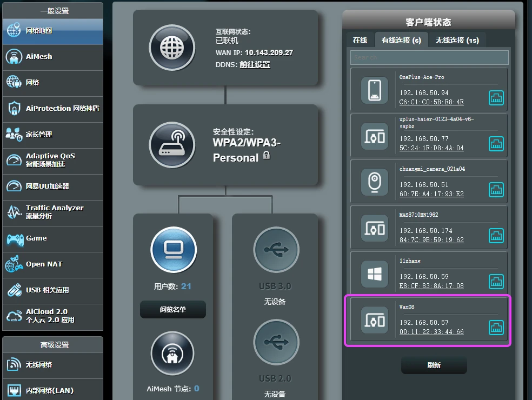Viewport: 532px width, 400px height.
Task: Click OnePlus-Ace-Pro phone device icon
Action: [x=375, y=90]
